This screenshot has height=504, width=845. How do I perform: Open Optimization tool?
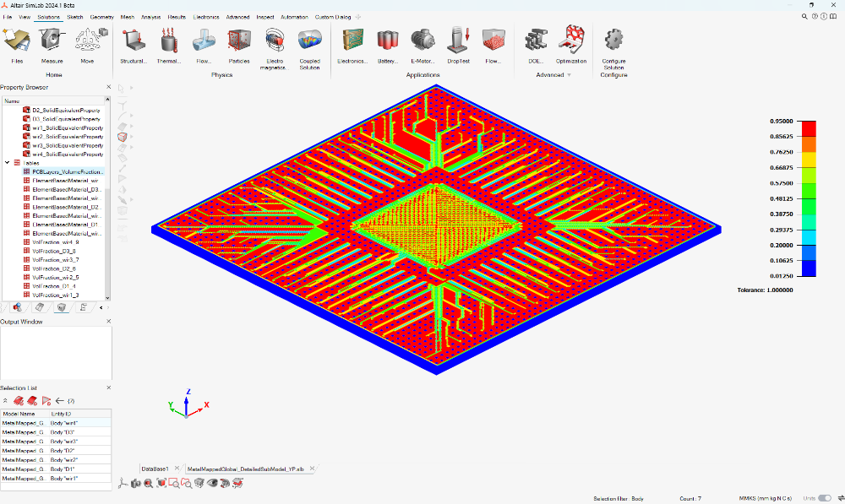(571, 46)
